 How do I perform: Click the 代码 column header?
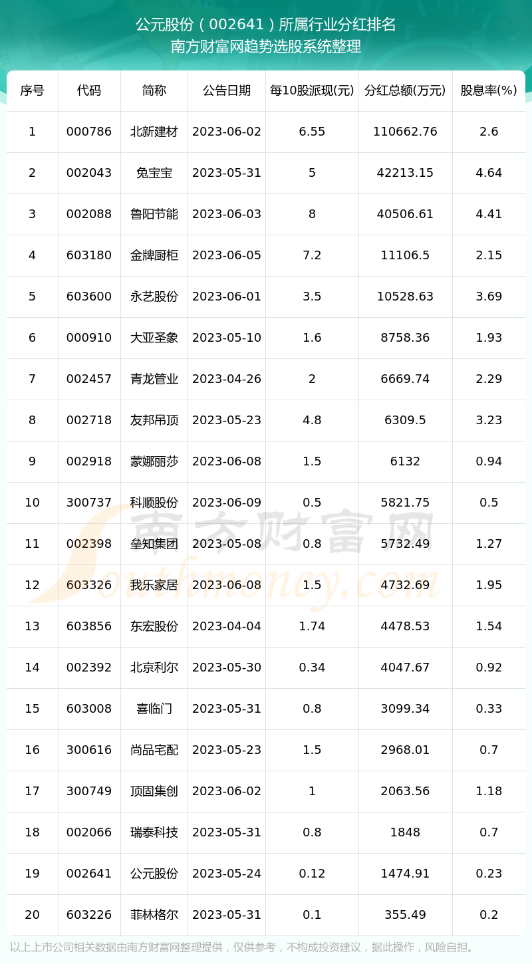[x=89, y=90]
